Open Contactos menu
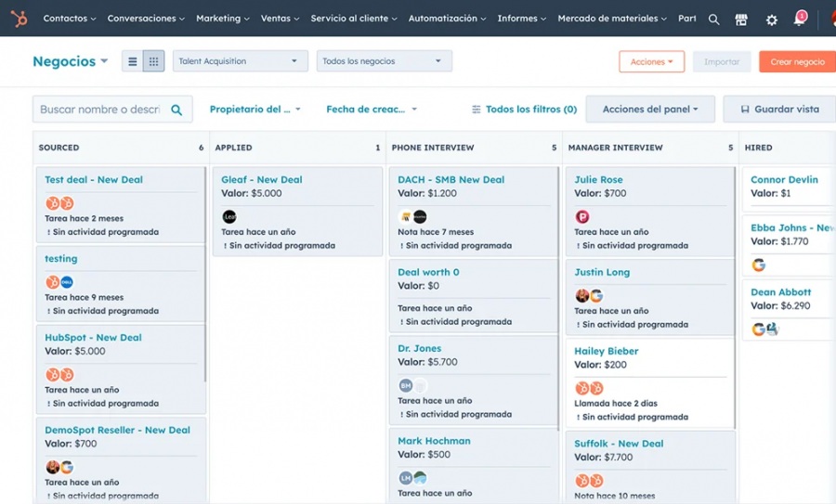Screen dimensions: 836x504 pos(70,19)
